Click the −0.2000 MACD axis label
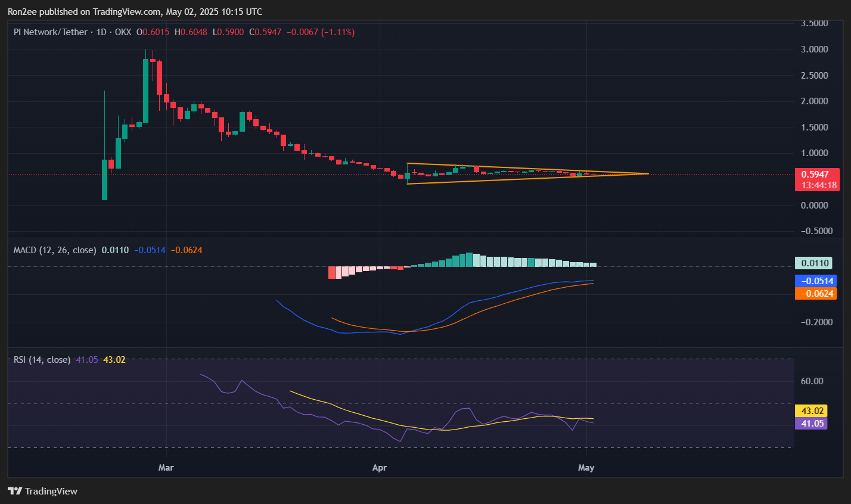Image resolution: width=851 pixels, height=504 pixels. 816,322
